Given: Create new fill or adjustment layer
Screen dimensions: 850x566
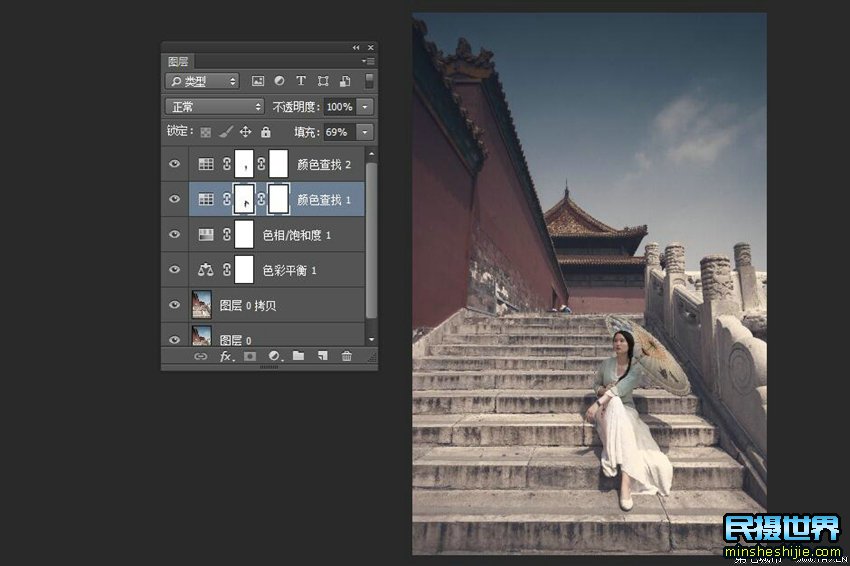Looking at the screenshot, I should coord(275,356).
